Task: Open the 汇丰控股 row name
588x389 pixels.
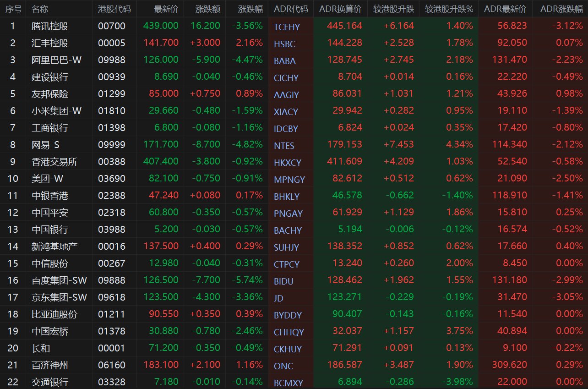Action: point(50,43)
